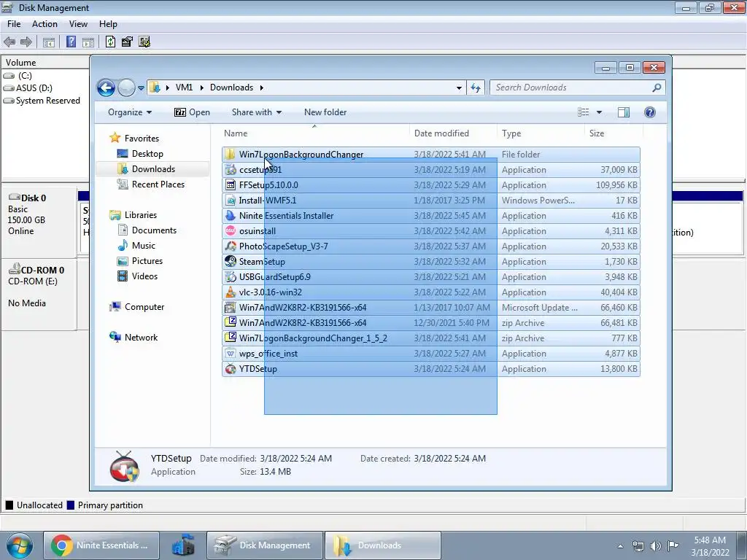Click Explorer back navigation button

[106, 87]
